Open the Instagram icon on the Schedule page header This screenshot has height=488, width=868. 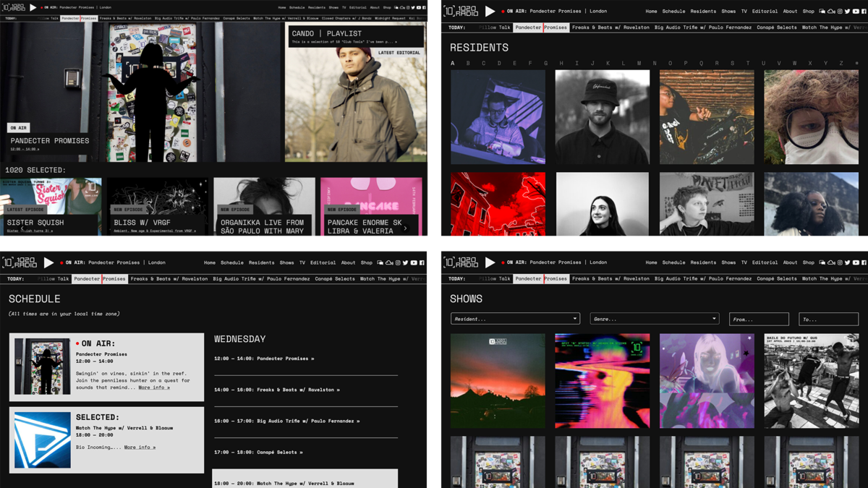(398, 262)
